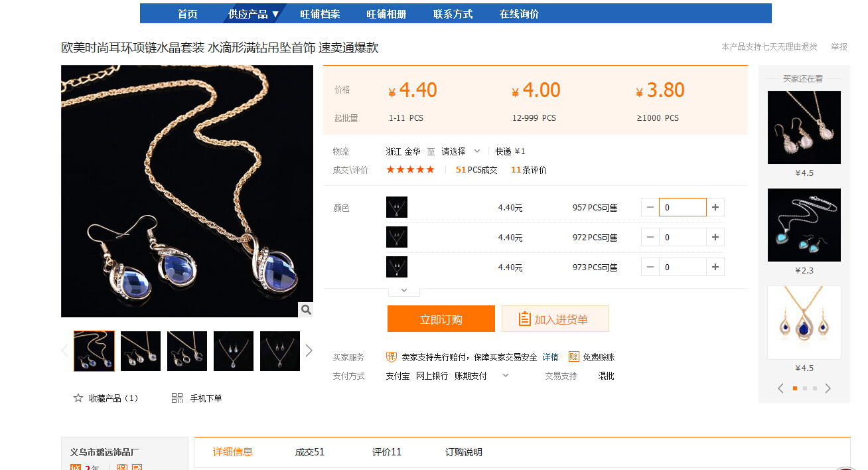Decrease quantity for the 972 PCS color option
868x470 pixels.
650,237
